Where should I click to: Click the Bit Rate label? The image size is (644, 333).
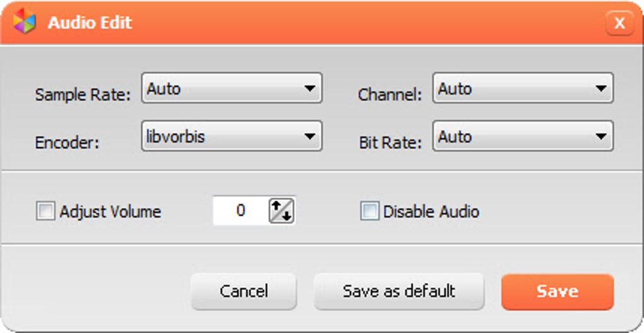pos(390,143)
